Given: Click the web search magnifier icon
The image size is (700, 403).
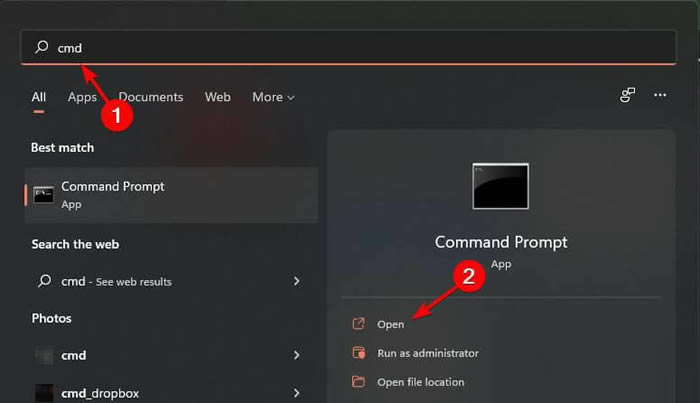Looking at the screenshot, I should coord(45,281).
